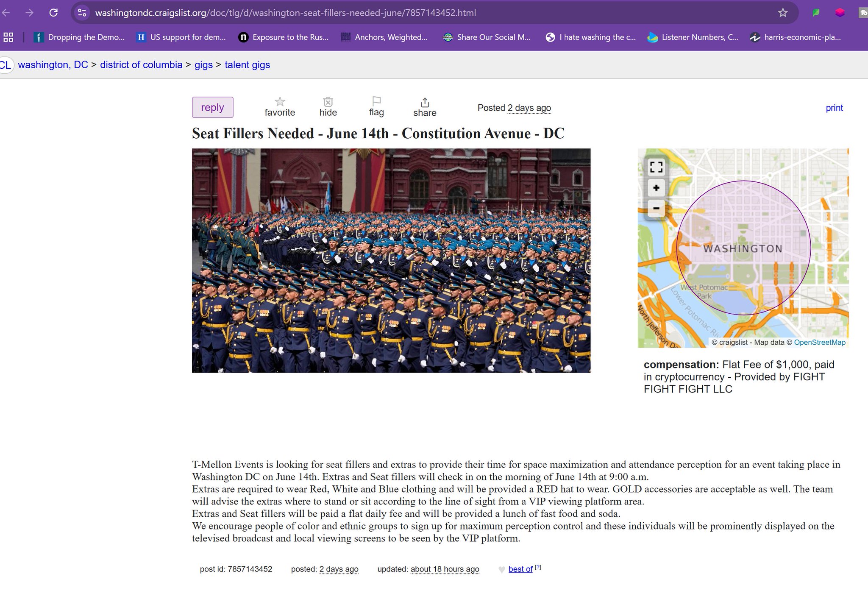Screen dimensions: 868x602
Task: Click WASHINGTON label on the map
Action: tap(743, 248)
